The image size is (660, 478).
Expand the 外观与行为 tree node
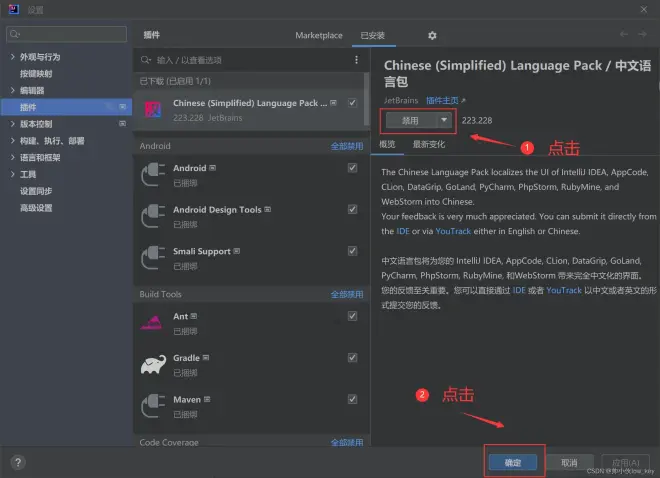coord(12,57)
